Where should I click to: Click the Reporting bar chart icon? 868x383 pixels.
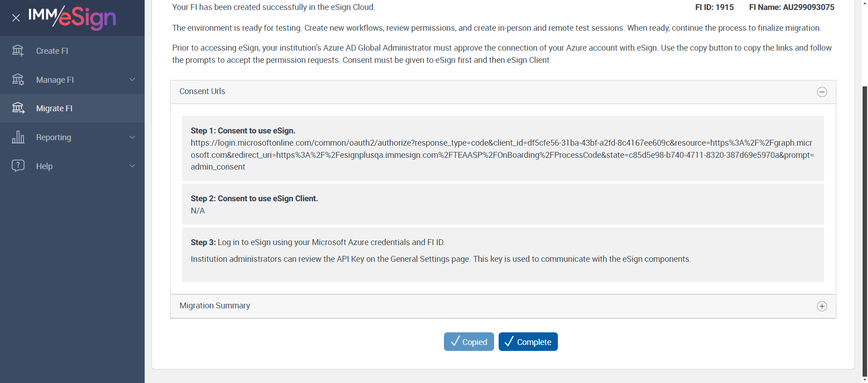pos(18,137)
